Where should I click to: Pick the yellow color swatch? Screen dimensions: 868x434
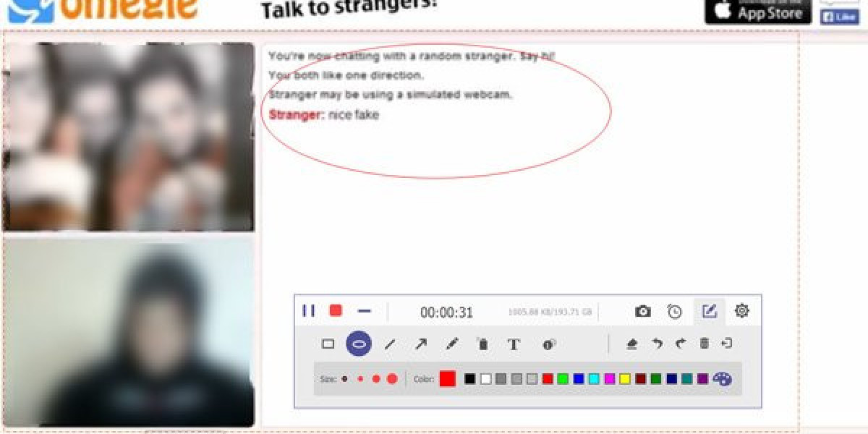click(x=625, y=378)
